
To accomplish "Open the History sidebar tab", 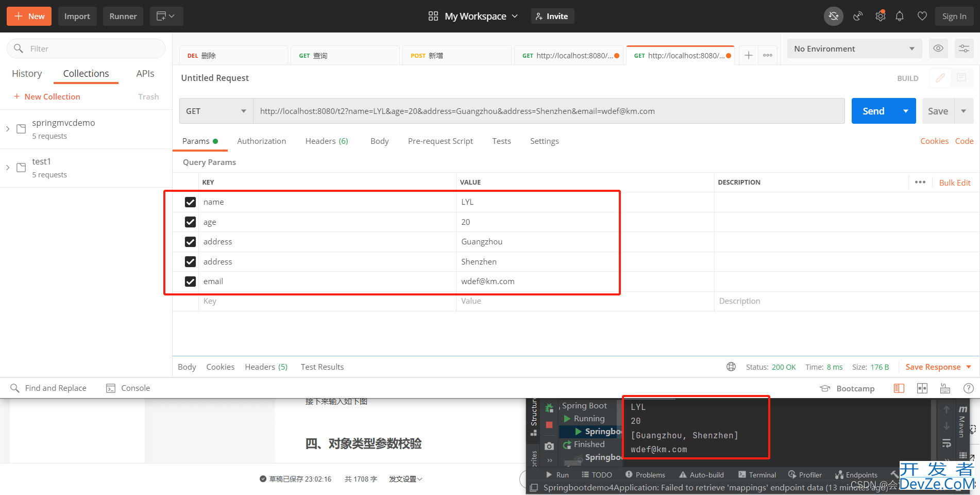I will coord(27,74).
